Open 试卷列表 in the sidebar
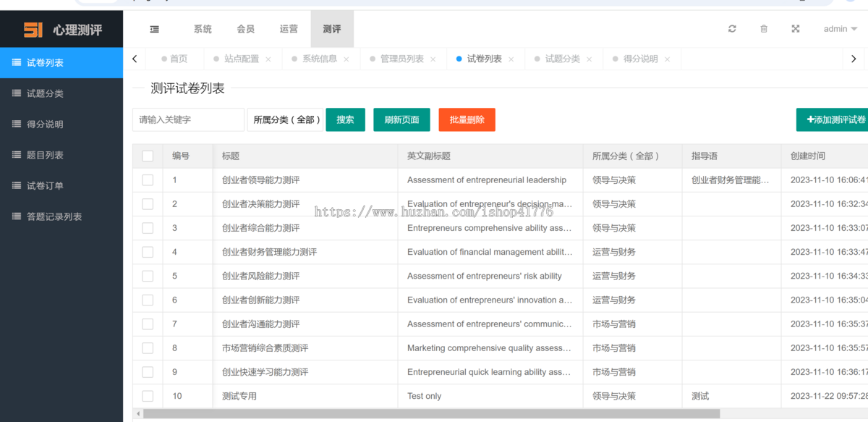The height and width of the screenshot is (422, 868). pos(61,63)
